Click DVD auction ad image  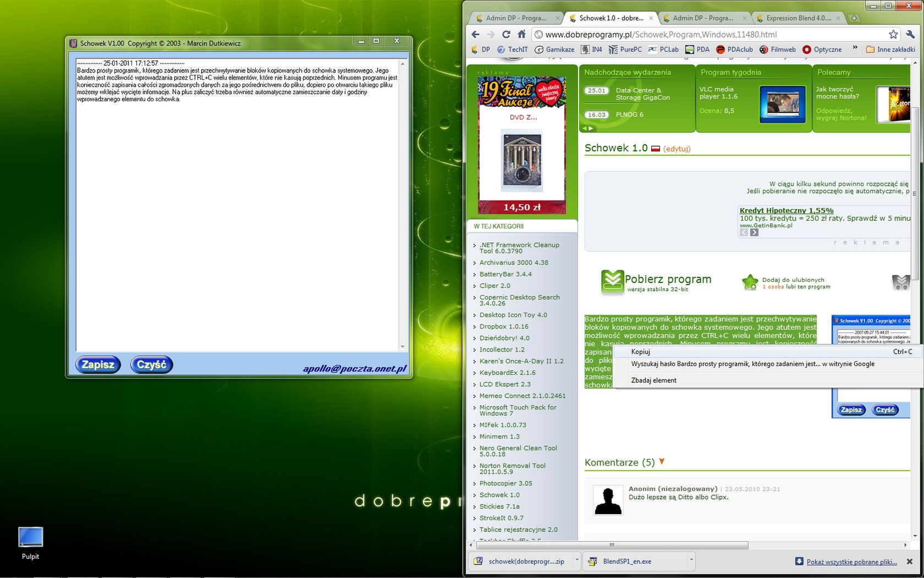(522, 160)
